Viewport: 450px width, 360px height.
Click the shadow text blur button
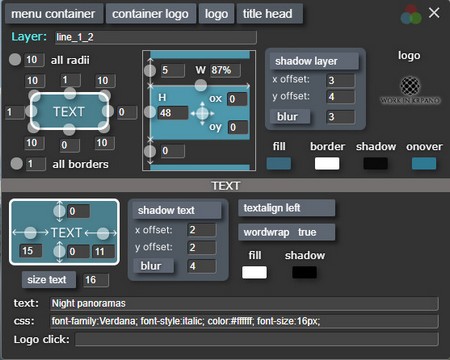click(154, 266)
